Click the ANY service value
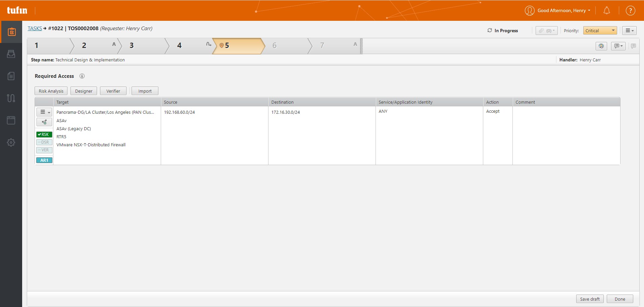 point(383,111)
